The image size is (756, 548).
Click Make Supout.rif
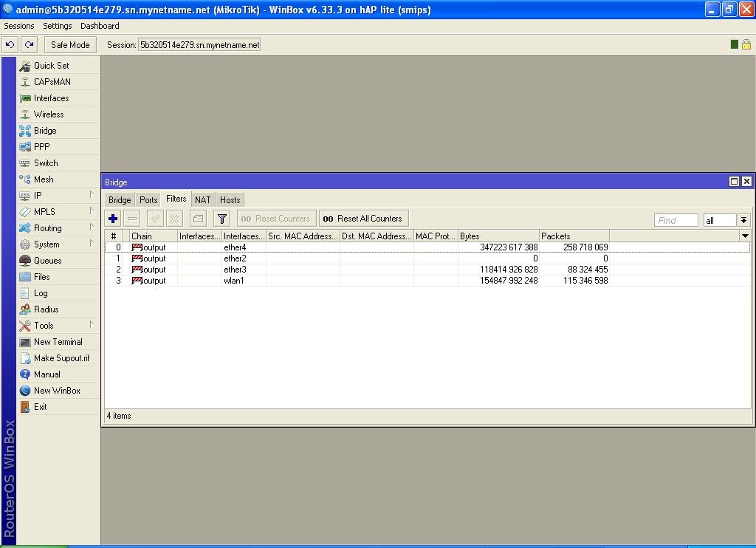coord(58,358)
